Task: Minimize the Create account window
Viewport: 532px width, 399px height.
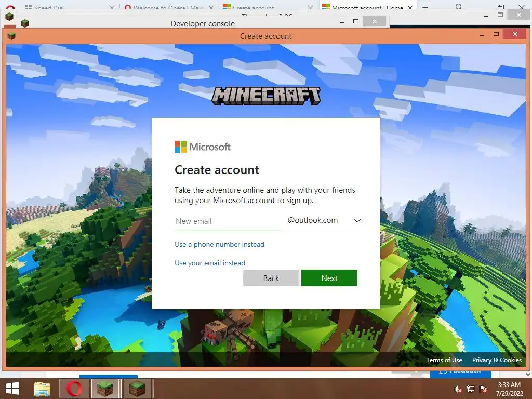Action: point(482,35)
